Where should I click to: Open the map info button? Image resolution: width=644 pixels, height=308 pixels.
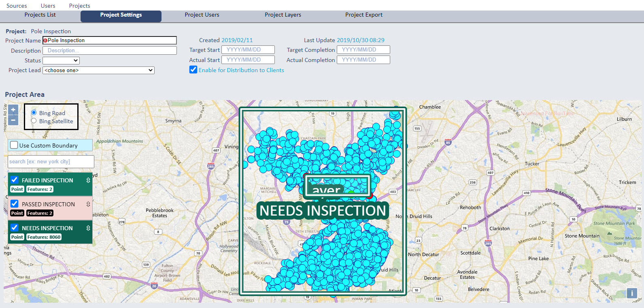(x=632, y=293)
